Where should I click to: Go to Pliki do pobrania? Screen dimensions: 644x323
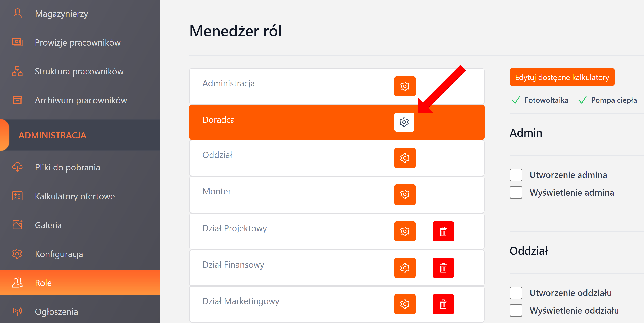[67, 167]
